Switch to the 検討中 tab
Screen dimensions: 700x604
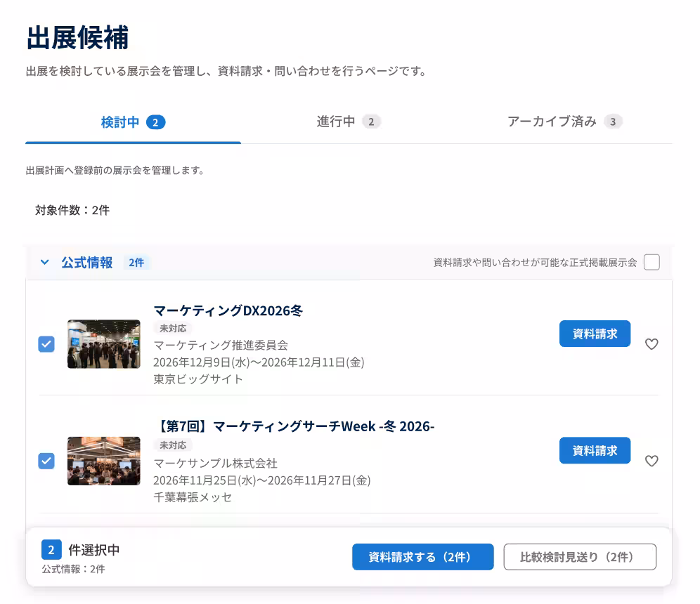(x=133, y=122)
